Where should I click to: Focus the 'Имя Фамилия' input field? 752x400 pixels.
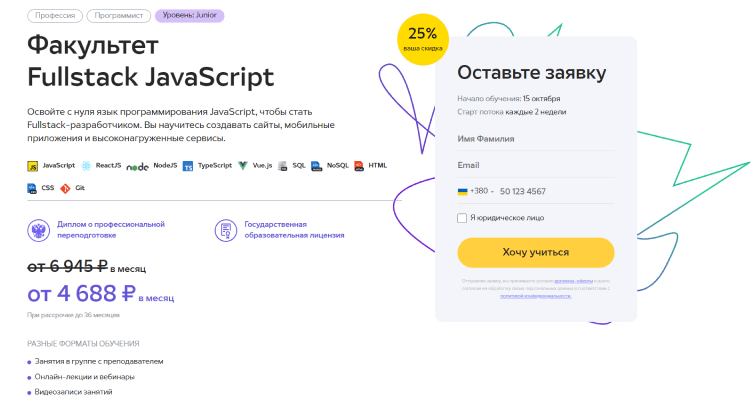click(x=536, y=139)
